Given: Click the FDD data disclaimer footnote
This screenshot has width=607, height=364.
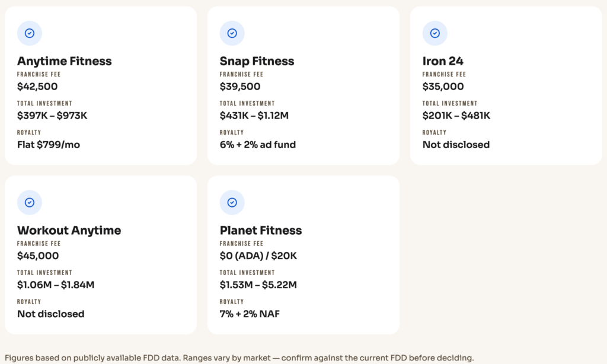Looking at the screenshot, I should (239, 358).
